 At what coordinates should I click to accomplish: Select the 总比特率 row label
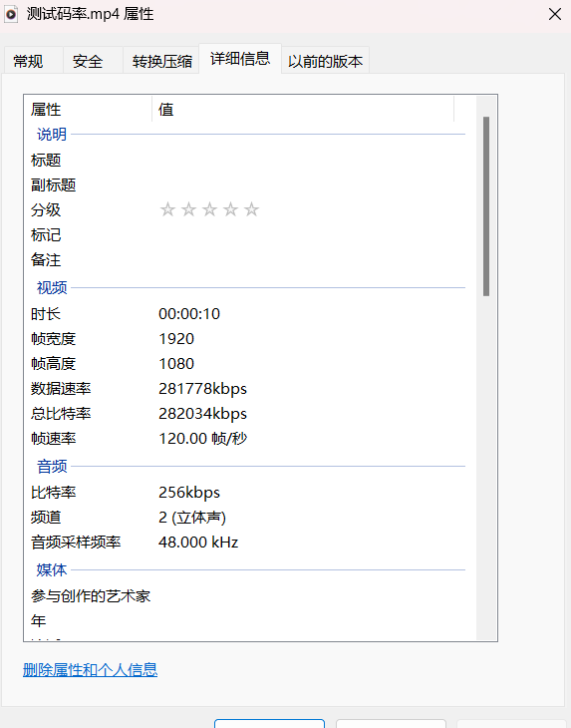(x=61, y=414)
